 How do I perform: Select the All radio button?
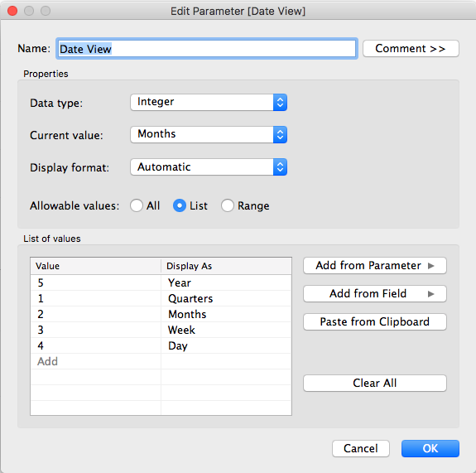click(x=137, y=205)
